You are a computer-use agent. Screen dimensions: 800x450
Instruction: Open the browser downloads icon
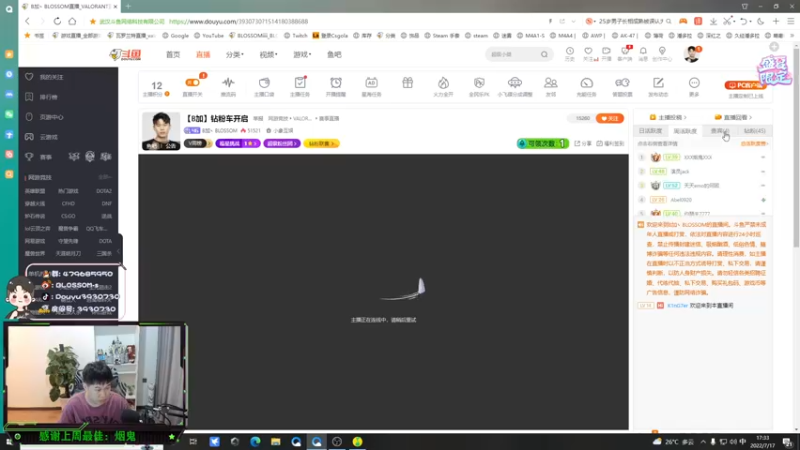[x=713, y=21]
